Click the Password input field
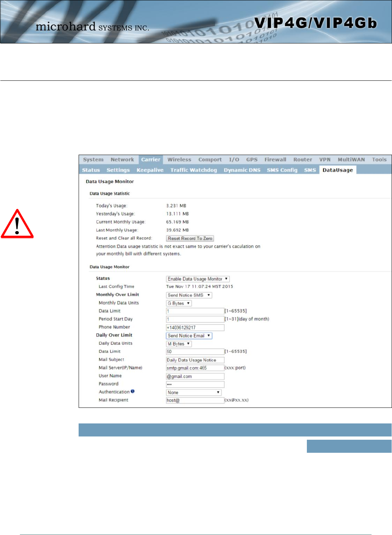 [x=195, y=384]
